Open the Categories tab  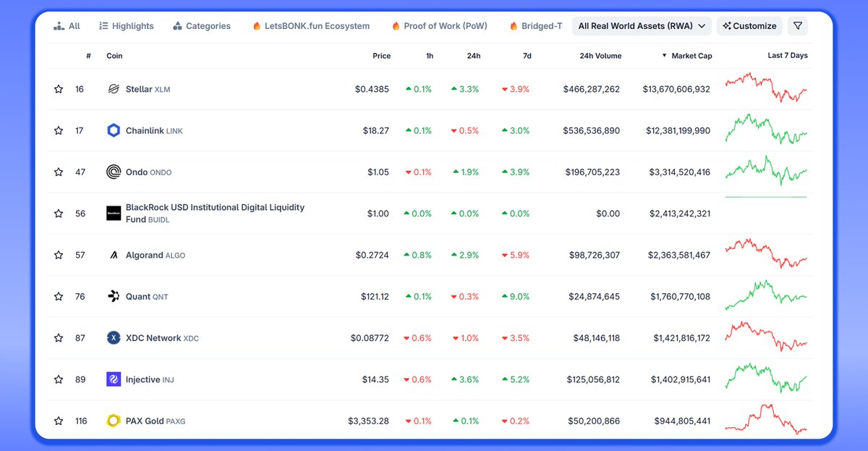click(x=202, y=26)
